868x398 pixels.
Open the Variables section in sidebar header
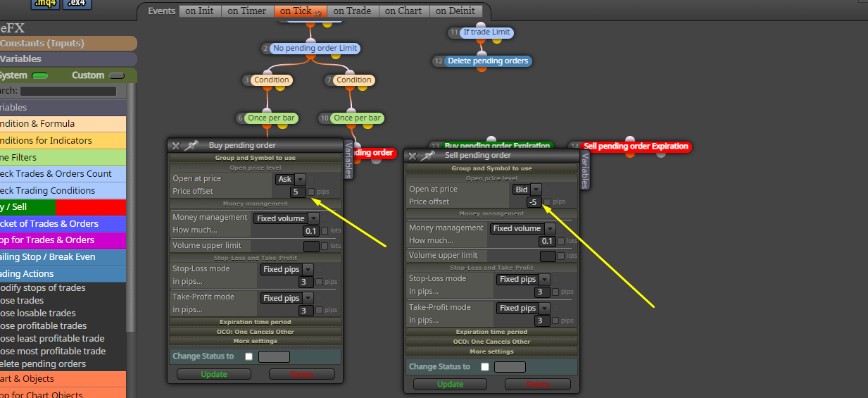click(x=68, y=59)
